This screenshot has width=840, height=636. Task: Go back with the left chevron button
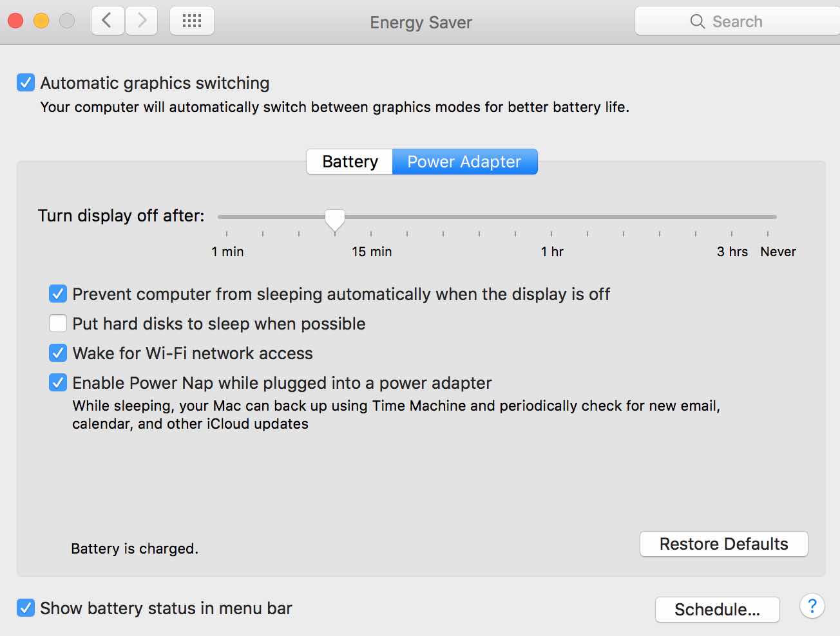(108, 21)
